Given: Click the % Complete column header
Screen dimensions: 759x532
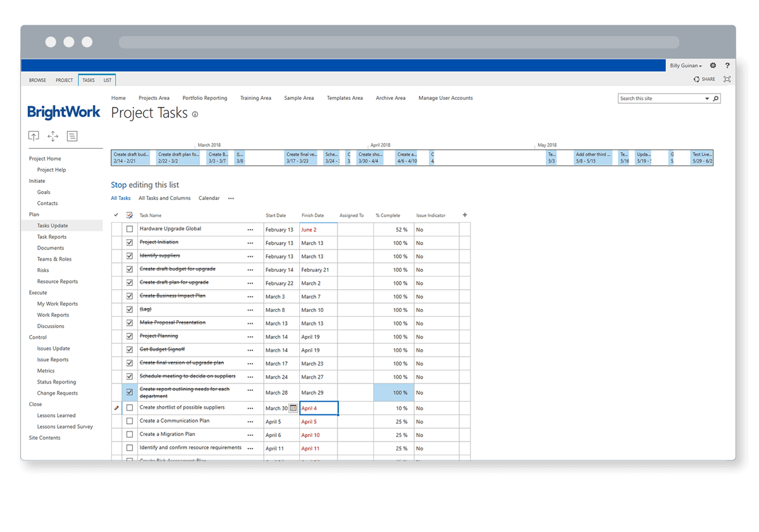Looking at the screenshot, I should click(x=388, y=216).
